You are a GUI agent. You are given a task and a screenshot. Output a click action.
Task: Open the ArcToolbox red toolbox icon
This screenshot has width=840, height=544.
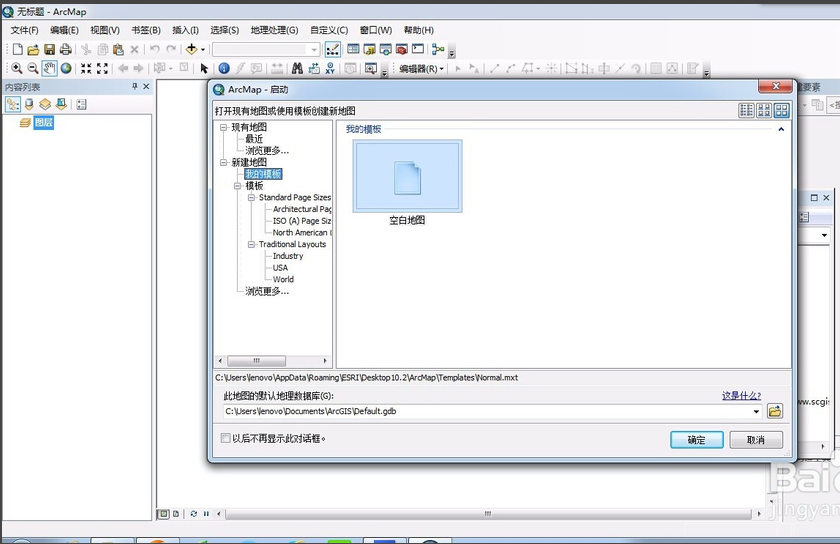tap(401, 49)
